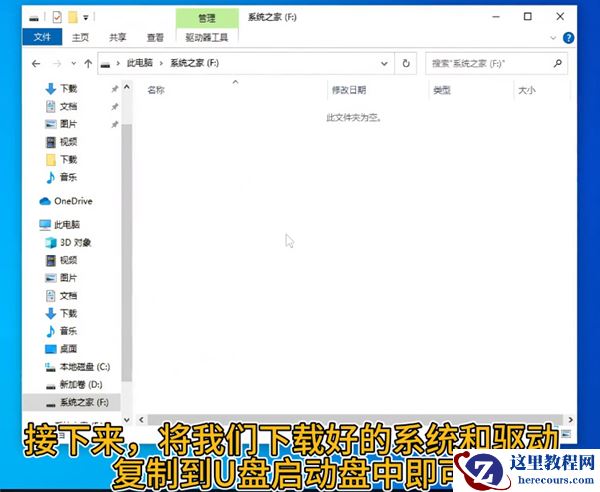Click the search magnifier icon
600x492 pixels.
pos(558,63)
